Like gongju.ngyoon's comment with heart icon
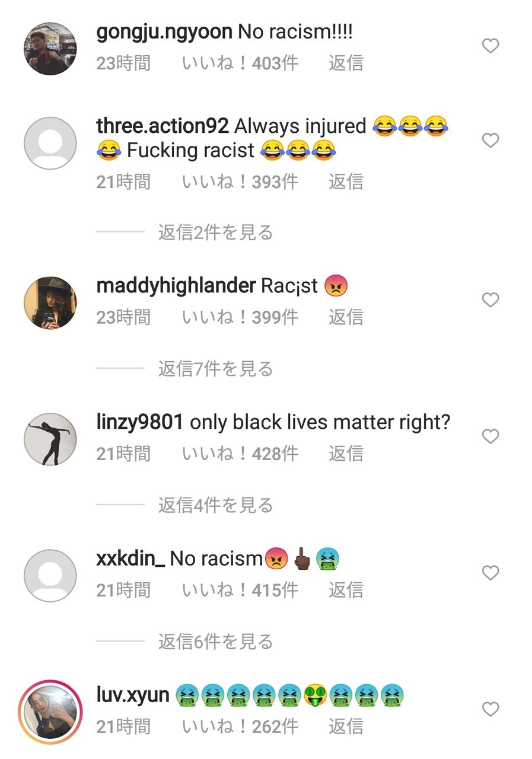This screenshot has height=759, width=532. point(490,46)
